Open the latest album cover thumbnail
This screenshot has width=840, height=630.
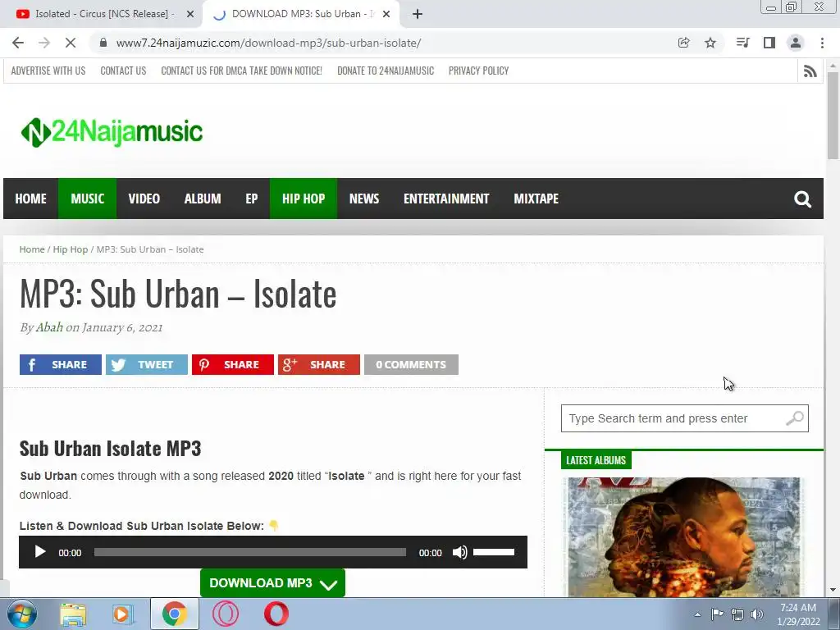[684, 536]
